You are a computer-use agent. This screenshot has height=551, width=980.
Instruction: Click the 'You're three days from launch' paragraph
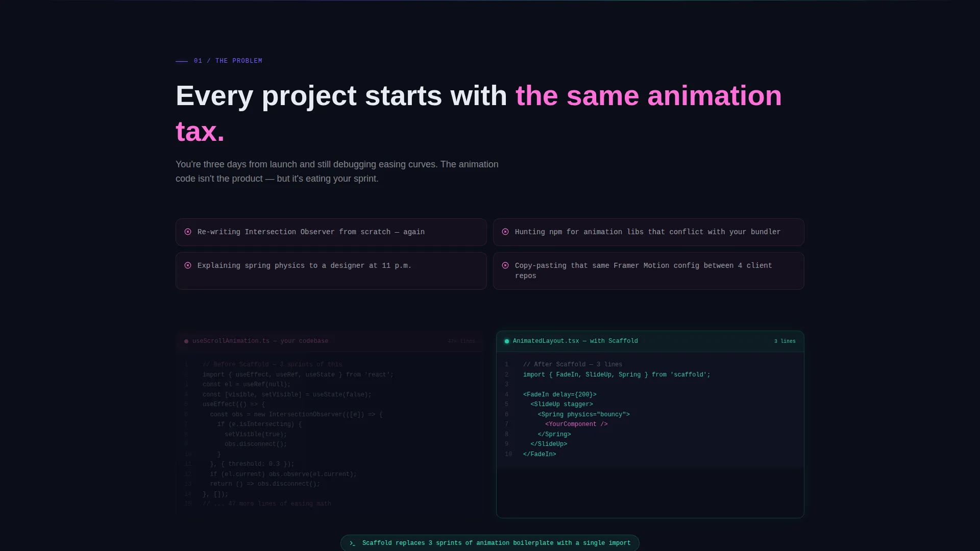click(x=337, y=171)
